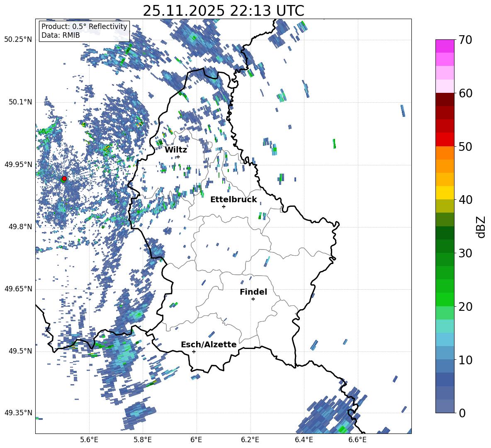Click the colorbar tick label 60
The width and height of the screenshot is (491, 448).
pos(465,93)
